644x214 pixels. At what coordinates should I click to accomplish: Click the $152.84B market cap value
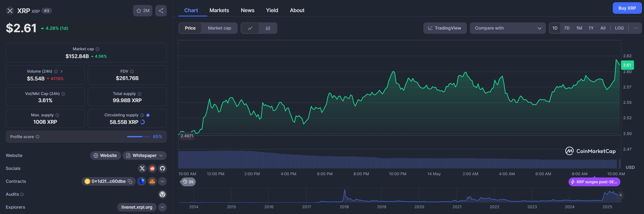point(77,56)
